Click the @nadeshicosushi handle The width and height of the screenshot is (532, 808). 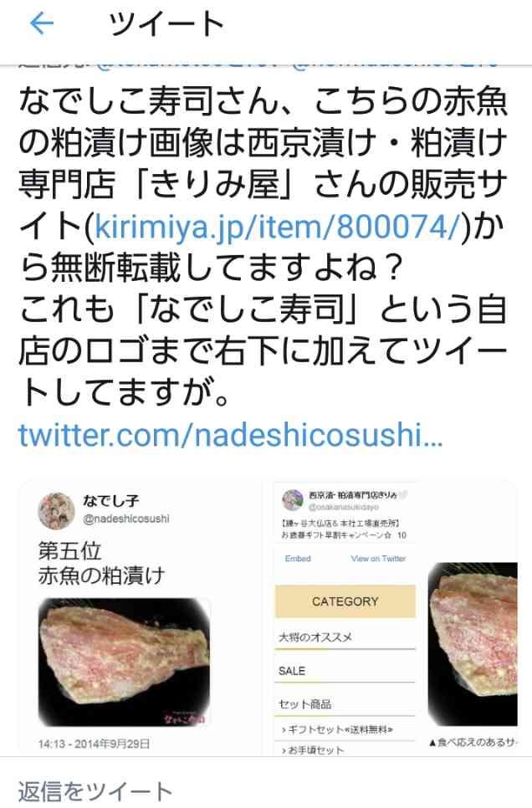coord(126,519)
